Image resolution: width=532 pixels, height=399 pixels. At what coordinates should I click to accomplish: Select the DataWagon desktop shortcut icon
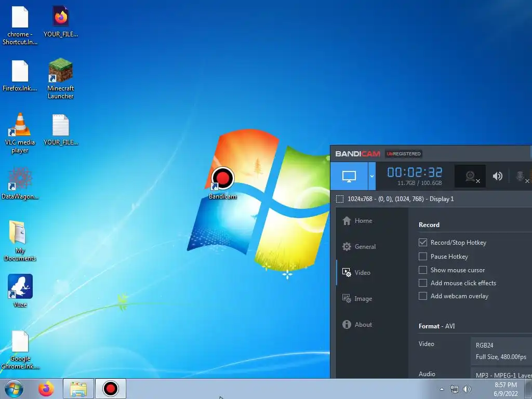click(x=20, y=183)
